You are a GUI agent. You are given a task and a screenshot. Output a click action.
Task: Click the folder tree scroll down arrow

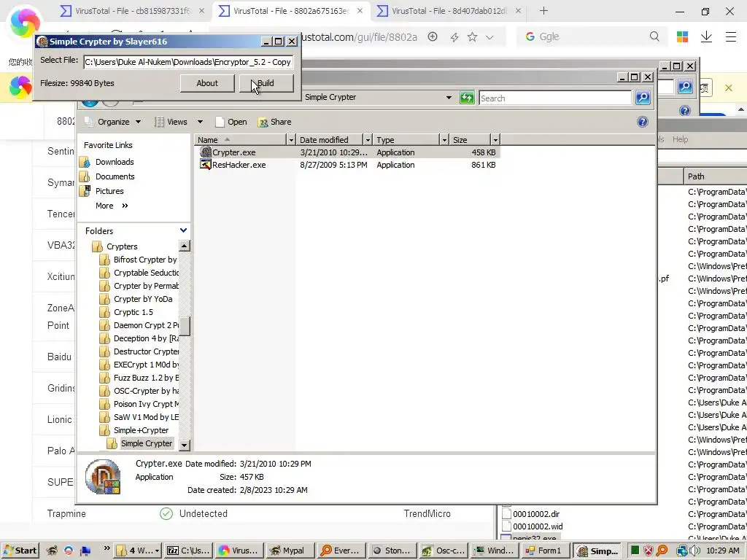[185, 446]
